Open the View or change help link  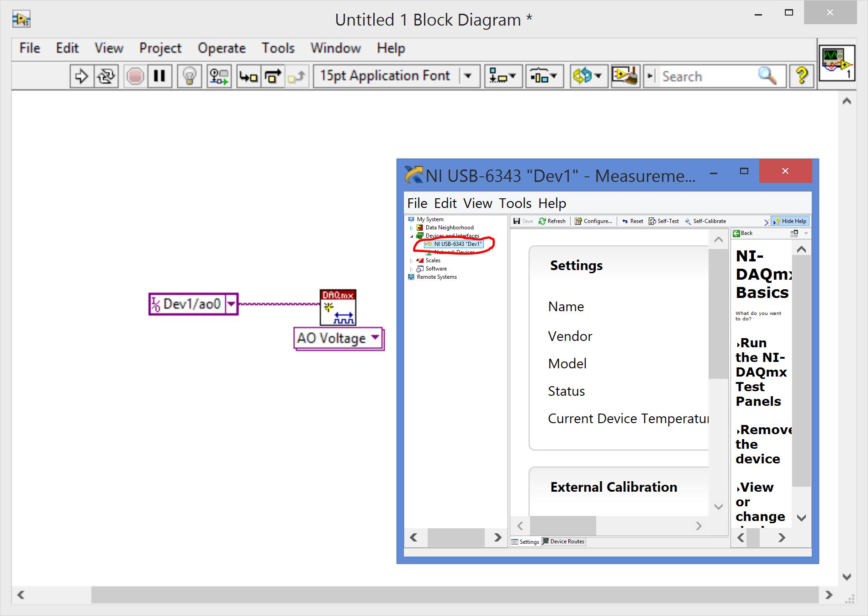760,502
